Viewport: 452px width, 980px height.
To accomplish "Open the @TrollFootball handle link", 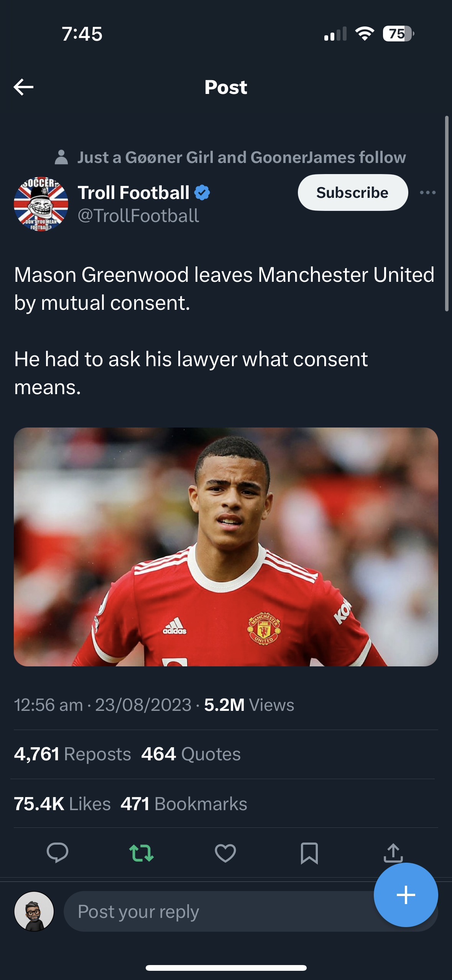I will tap(138, 216).
